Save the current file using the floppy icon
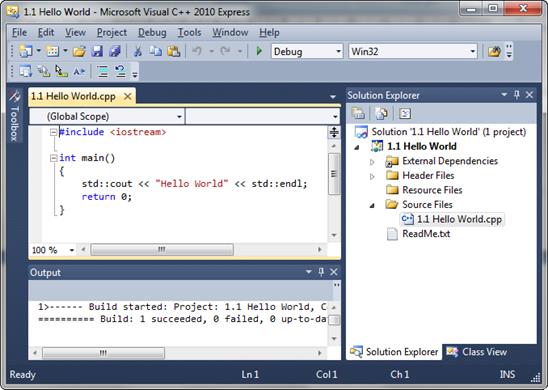Viewport: 548px width, 390px height. click(x=97, y=51)
